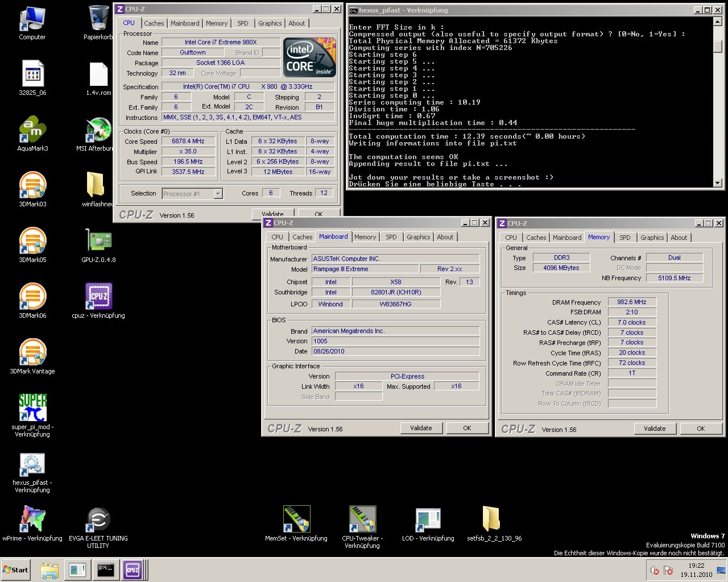The image size is (728, 582).
Task: Open Mainboard tab in top CPU-Z window
Action: (185, 23)
